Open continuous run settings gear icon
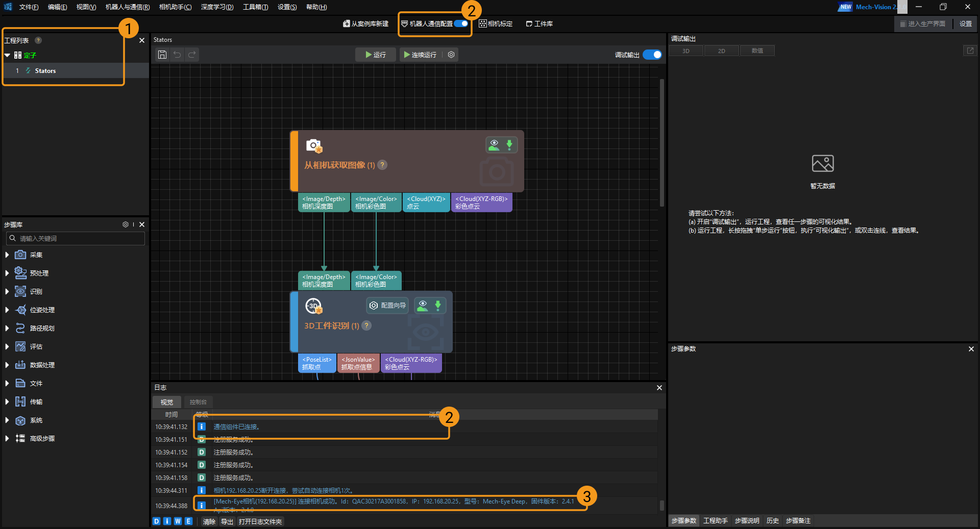Image resolution: width=980 pixels, height=529 pixels. click(451, 55)
